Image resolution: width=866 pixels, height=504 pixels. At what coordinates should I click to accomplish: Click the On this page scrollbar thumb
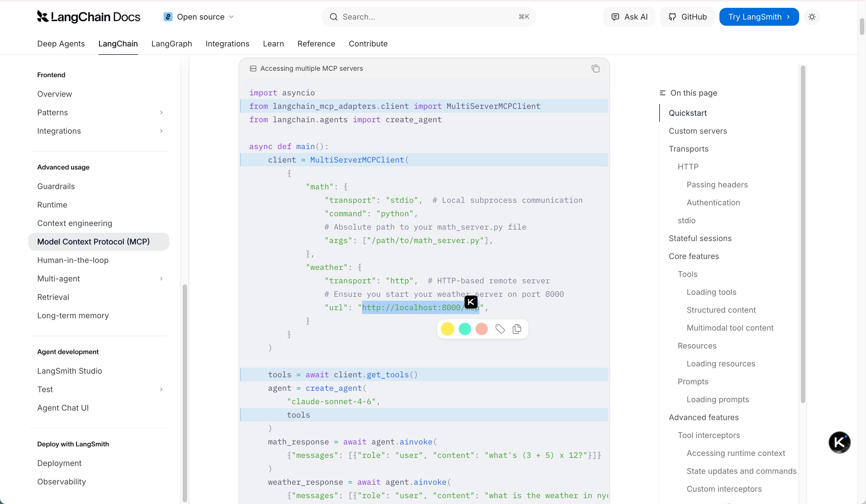pyautogui.click(x=803, y=234)
